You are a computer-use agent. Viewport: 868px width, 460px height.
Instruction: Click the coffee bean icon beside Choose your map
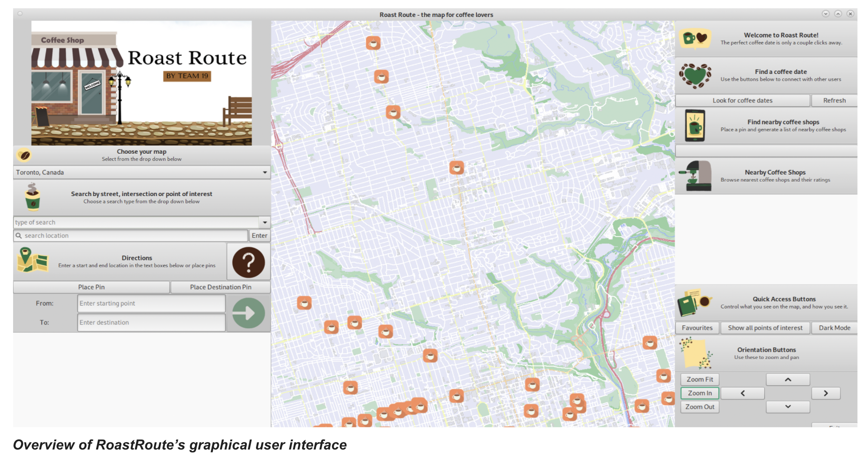[24, 155]
